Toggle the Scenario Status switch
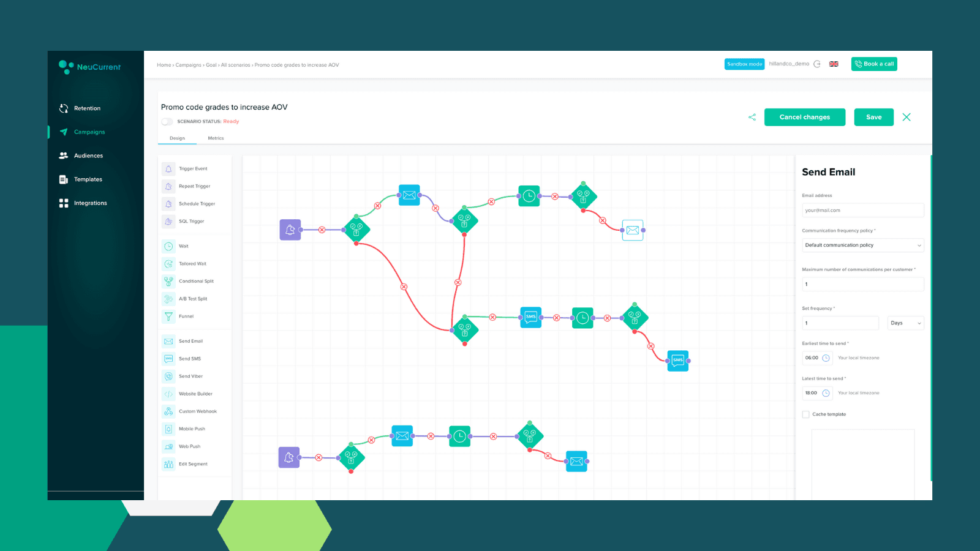Image resolution: width=980 pixels, height=551 pixels. [x=167, y=121]
